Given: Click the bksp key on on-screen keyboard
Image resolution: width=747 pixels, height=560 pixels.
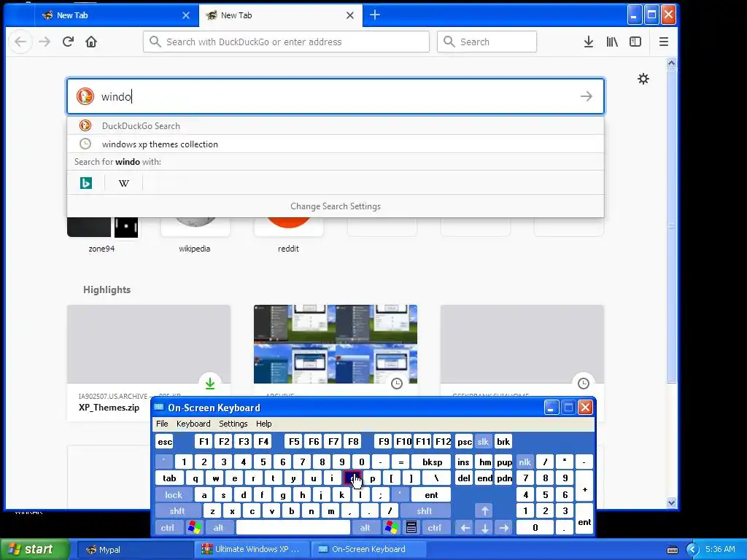Looking at the screenshot, I should click(x=432, y=462).
